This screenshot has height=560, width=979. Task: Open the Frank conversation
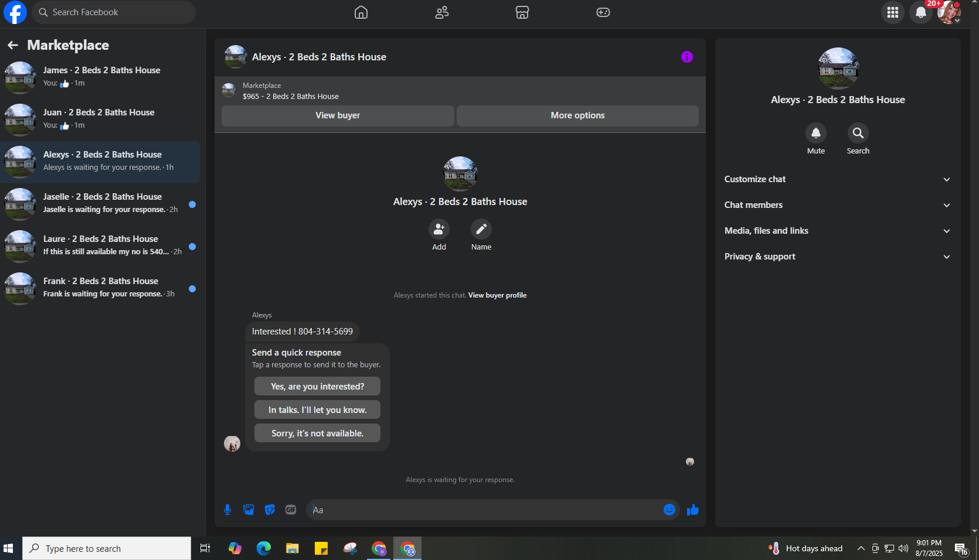click(x=100, y=289)
